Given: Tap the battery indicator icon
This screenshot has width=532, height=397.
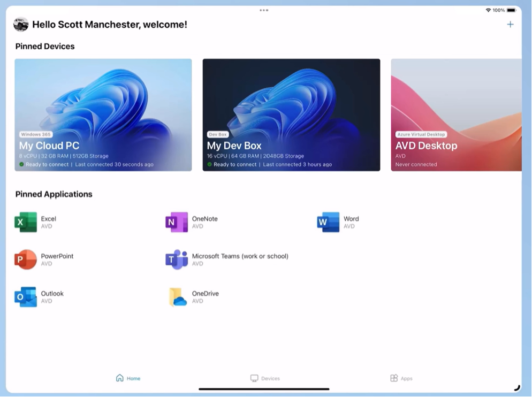Looking at the screenshot, I should pyautogui.click(x=511, y=10).
